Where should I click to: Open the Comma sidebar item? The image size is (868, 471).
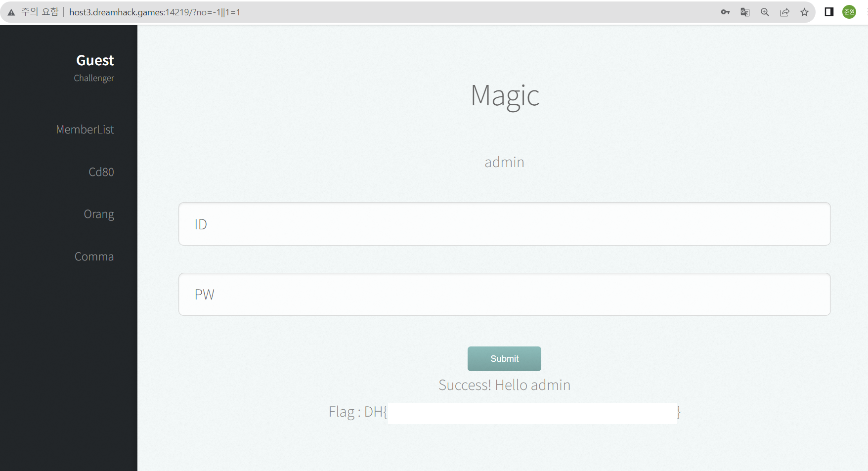pyautogui.click(x=94, y=257)
